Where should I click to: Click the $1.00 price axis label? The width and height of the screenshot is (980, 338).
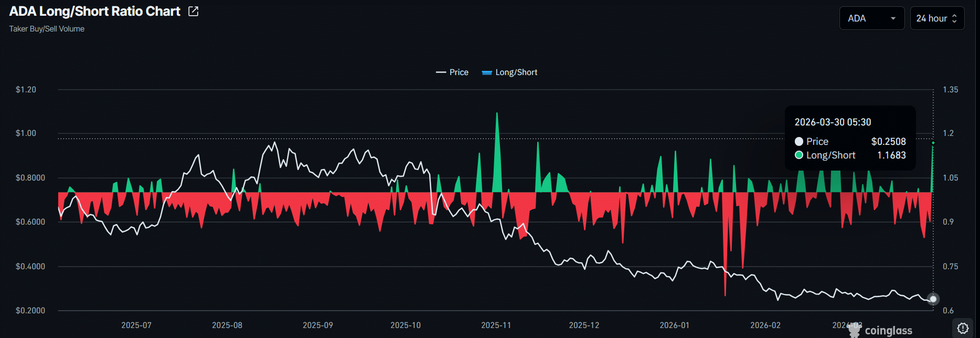tap(26, 133)
